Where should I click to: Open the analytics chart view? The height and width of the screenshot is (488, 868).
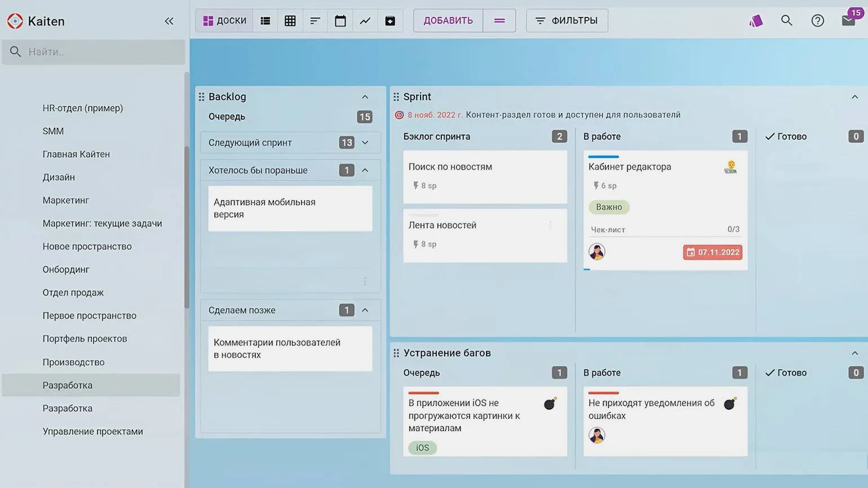tap(365, 21)
